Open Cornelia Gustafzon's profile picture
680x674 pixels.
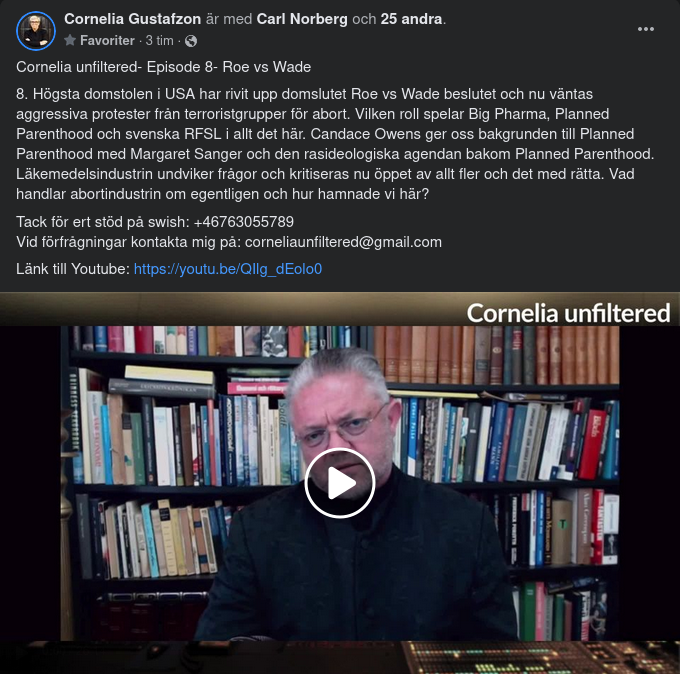[36, 31]
